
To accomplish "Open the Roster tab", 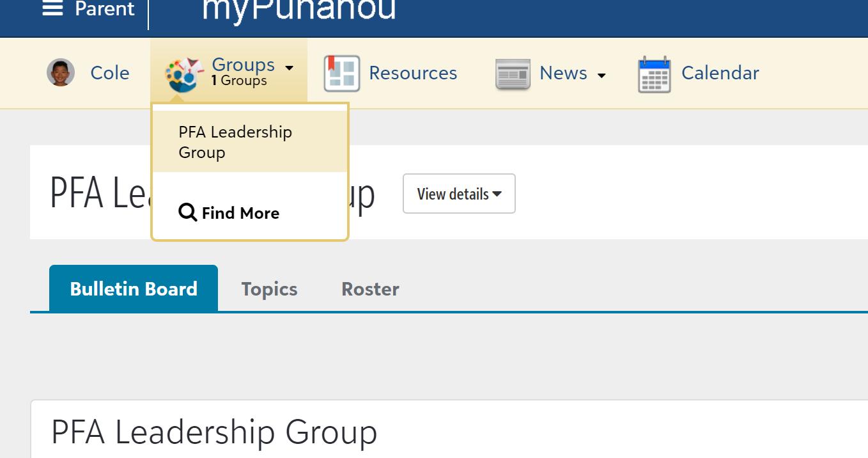I will [x=370, y=289].
